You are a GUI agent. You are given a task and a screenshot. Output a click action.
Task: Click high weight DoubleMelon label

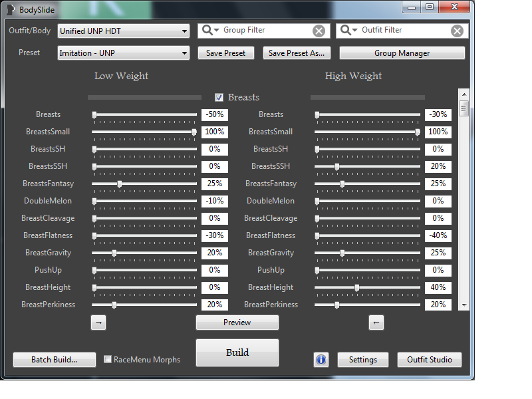click(x=271, y=201)
